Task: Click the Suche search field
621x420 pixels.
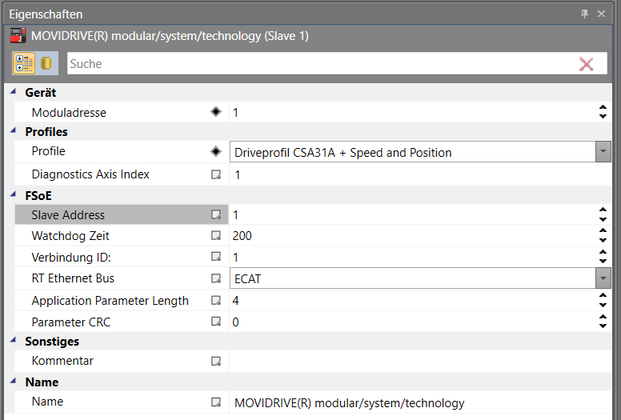Action: (x=320, y=64)
